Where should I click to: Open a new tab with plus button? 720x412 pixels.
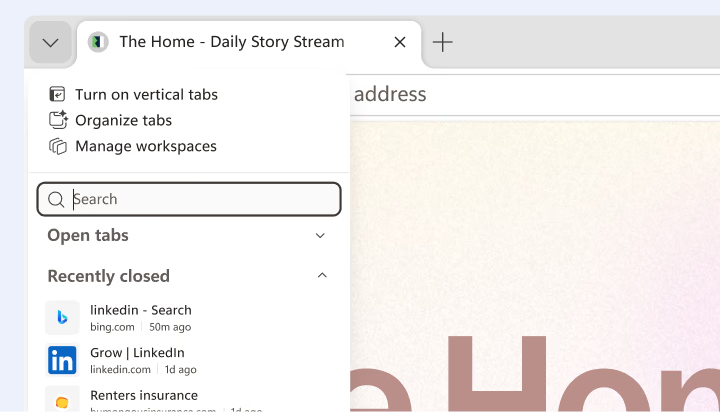click(x=443, y=42)
